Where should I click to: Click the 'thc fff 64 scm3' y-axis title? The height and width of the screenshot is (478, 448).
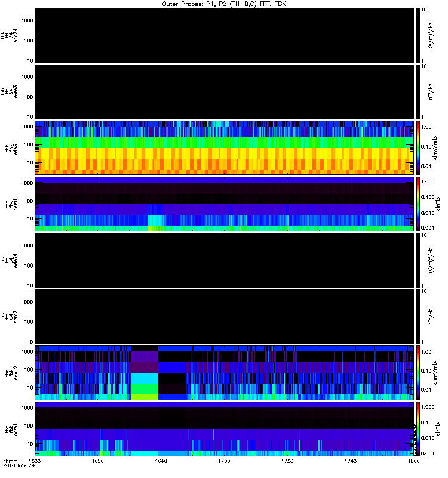(9, 317)
